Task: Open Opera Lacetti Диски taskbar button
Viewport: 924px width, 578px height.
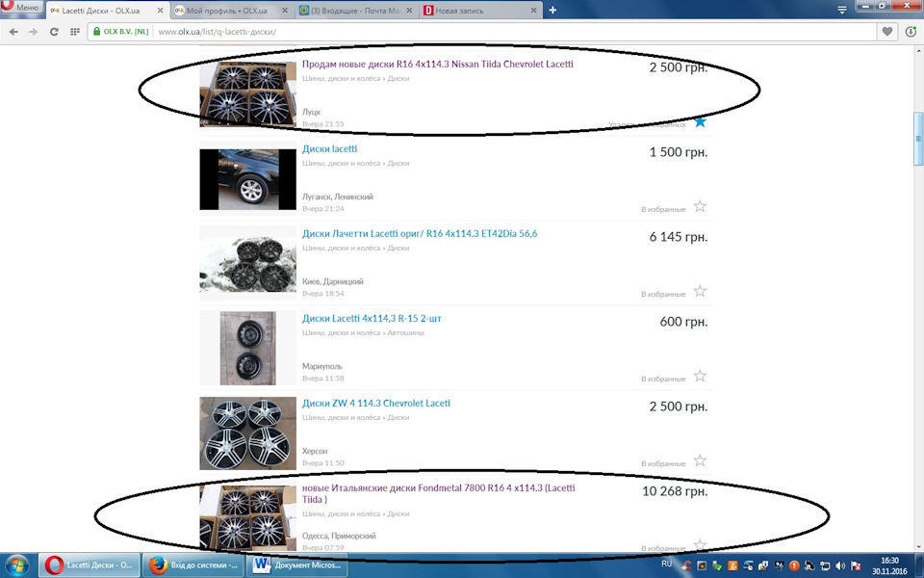Action: tap(90, 565)
